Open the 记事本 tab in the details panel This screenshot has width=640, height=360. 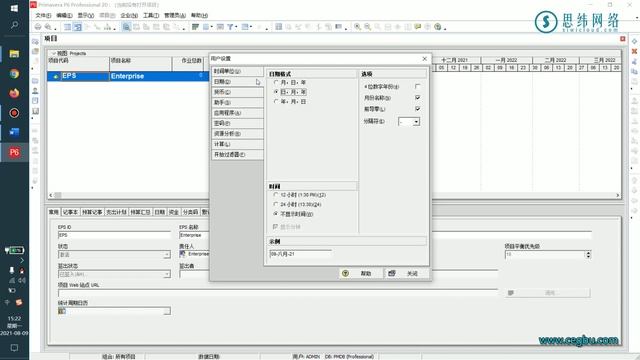(x=70, y=212)
